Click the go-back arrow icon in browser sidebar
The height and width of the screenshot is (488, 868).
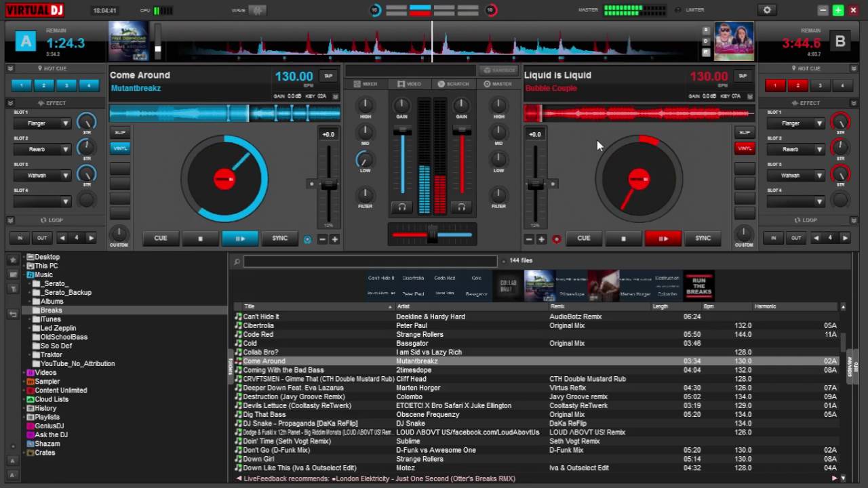(13, 314)
